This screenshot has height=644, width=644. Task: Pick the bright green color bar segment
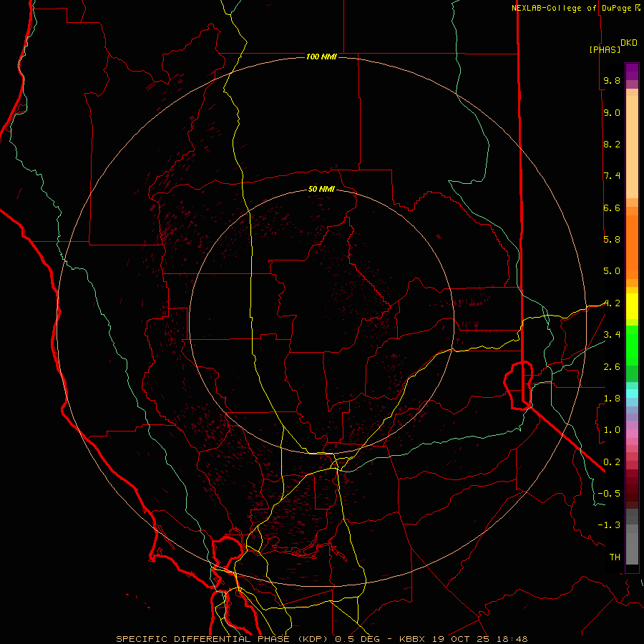pyautogui.click(x=632, y=346)
